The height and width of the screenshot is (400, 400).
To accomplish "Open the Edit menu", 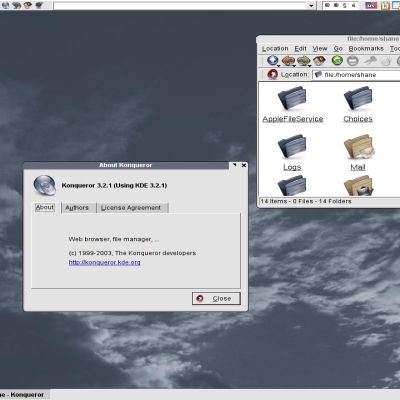I will point(300,49).
